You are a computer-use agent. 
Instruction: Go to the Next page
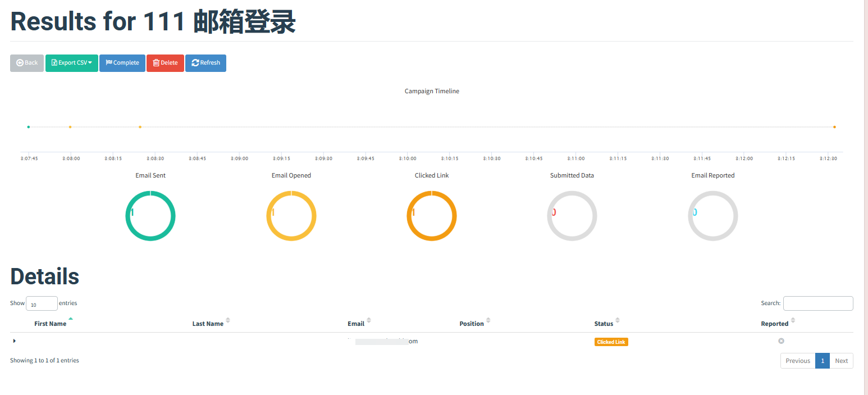(841, 360)
